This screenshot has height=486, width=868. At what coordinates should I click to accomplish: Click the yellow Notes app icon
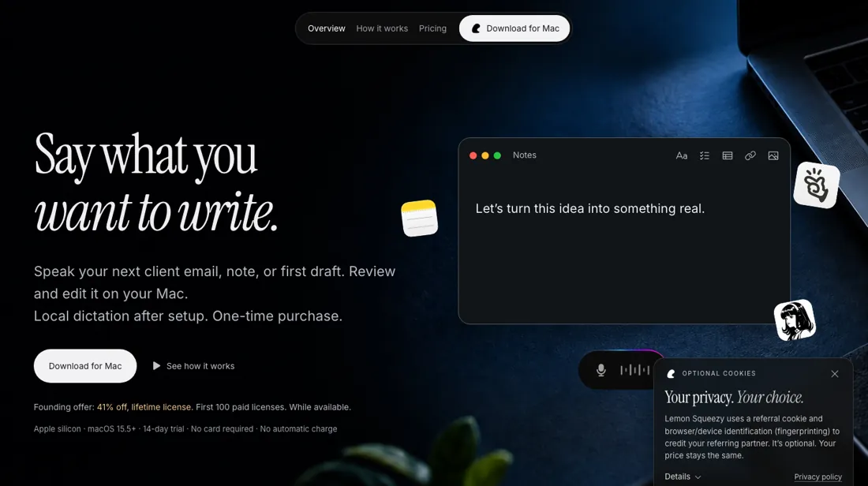pyautogui.click(x=420, y=218)
